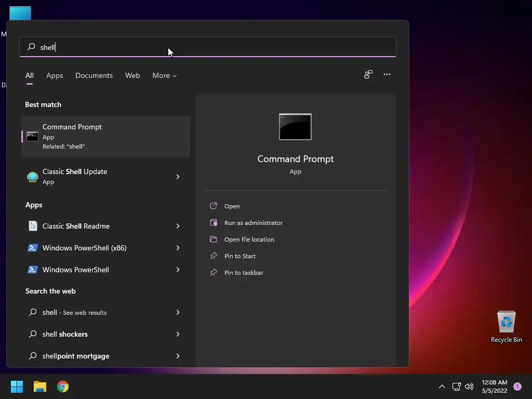Image resolution: width=532 pixels, height=399 pixels.
Task: Click the Command Prompt icon in best match
Action: (x=32, y=137)
